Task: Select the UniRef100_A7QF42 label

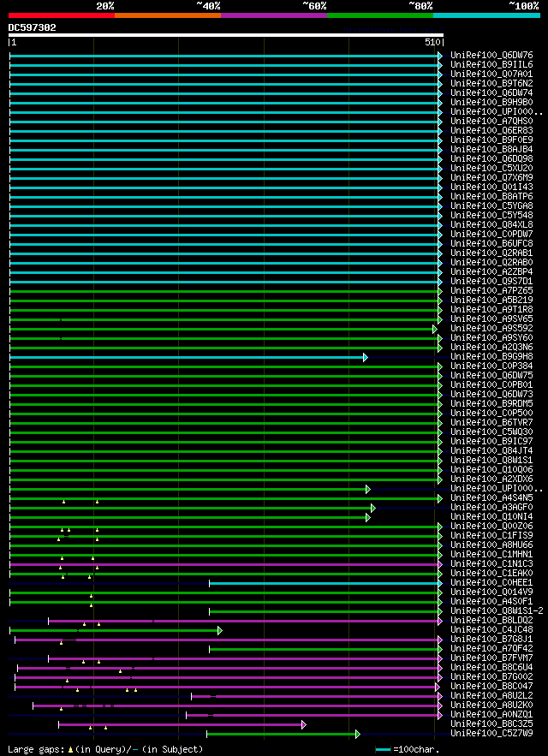Action: pos(491,649)
